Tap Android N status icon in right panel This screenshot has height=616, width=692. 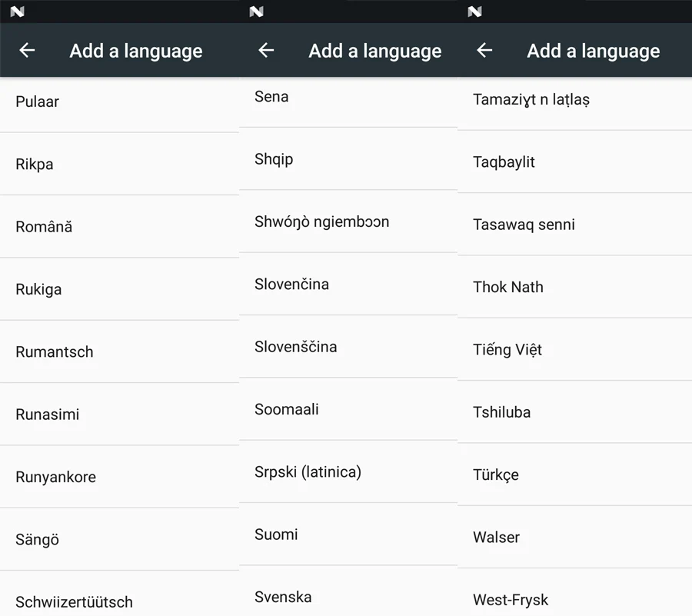[x=474, y=12]
